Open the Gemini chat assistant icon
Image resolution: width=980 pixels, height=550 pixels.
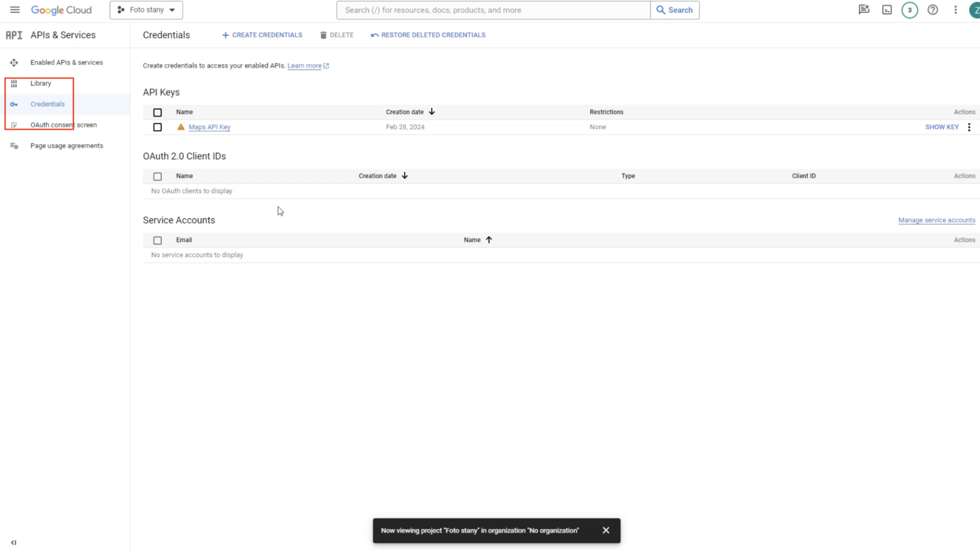pyautogui.click(x=864, y=10)
